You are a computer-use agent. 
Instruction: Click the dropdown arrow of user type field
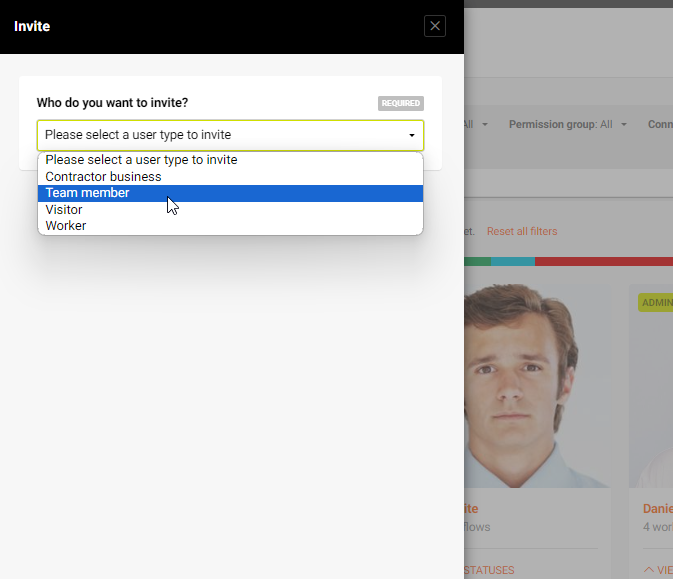(x=412, y=135)
